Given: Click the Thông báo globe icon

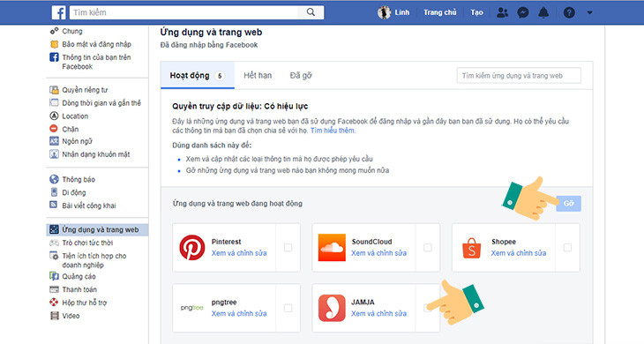Looking at the screenshot, I should tap(54, 179).
